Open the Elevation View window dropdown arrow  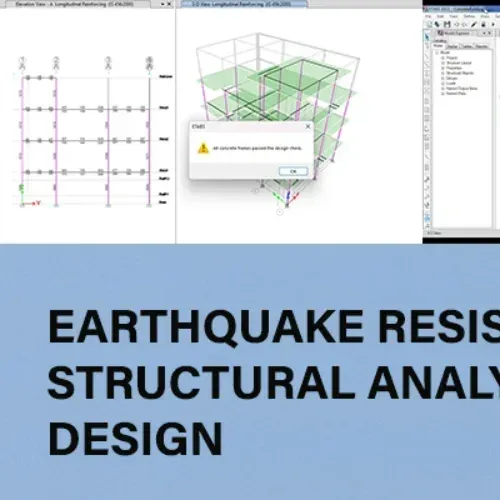coord(162,4)
